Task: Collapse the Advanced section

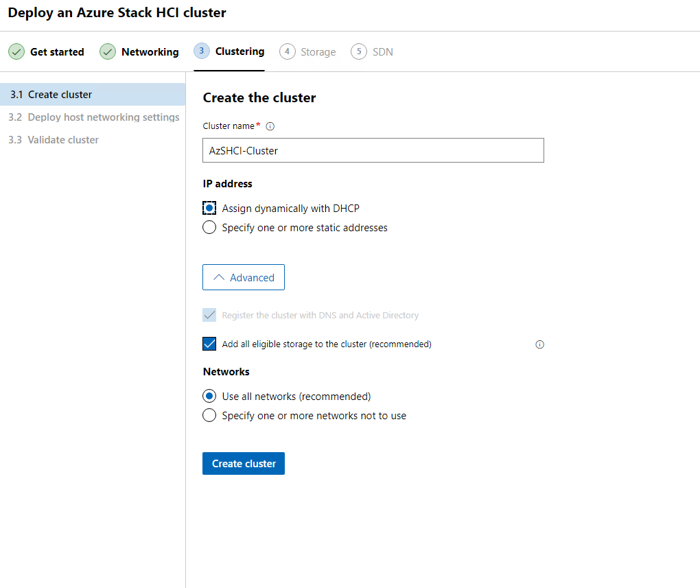Action: tap(244, 278)
